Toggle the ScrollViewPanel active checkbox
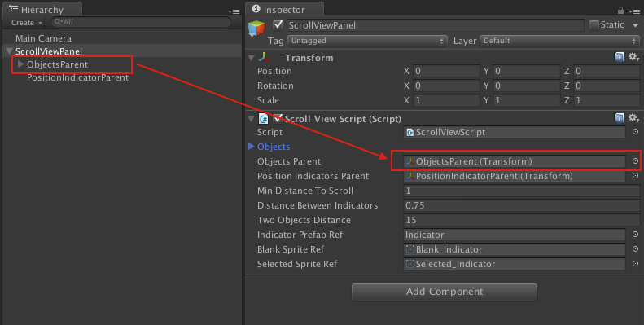Viewport: 644px width, 325px height. coord(278,25)
